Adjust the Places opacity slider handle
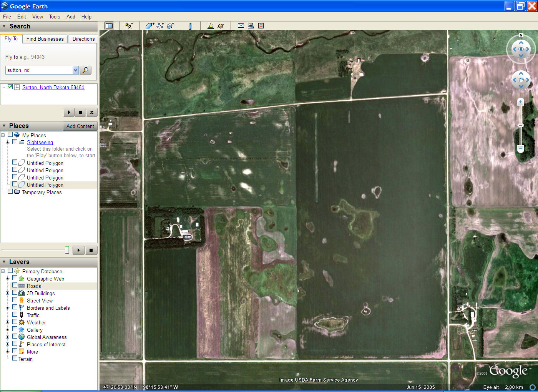The image size is (538, 392). (x=67, y=250)
